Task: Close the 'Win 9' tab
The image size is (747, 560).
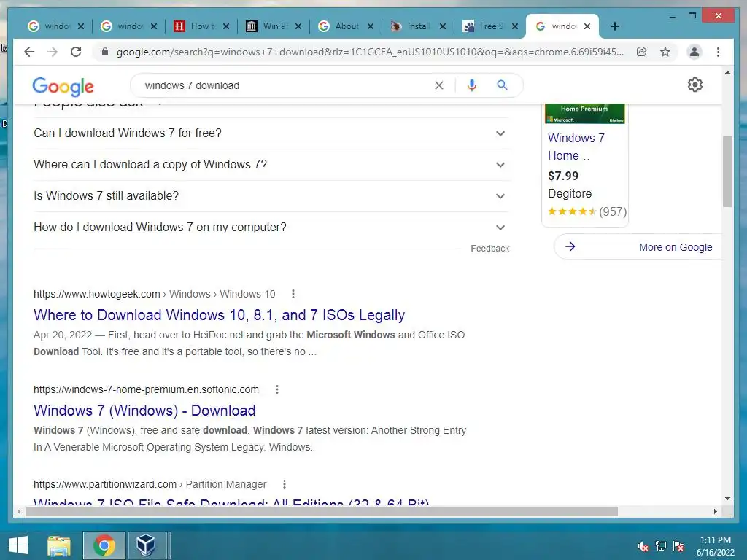Action: click(x=298, y=26)
